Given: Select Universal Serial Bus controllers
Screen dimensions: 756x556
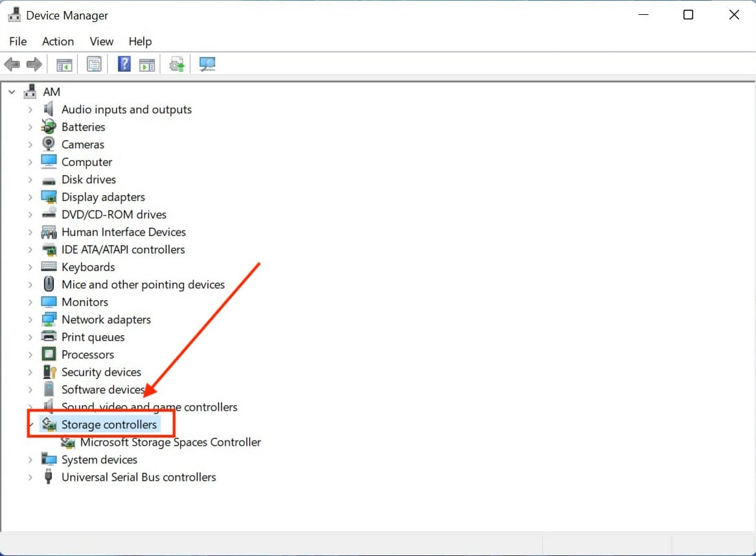Looking at the screenshot, I should click(138, 477).
